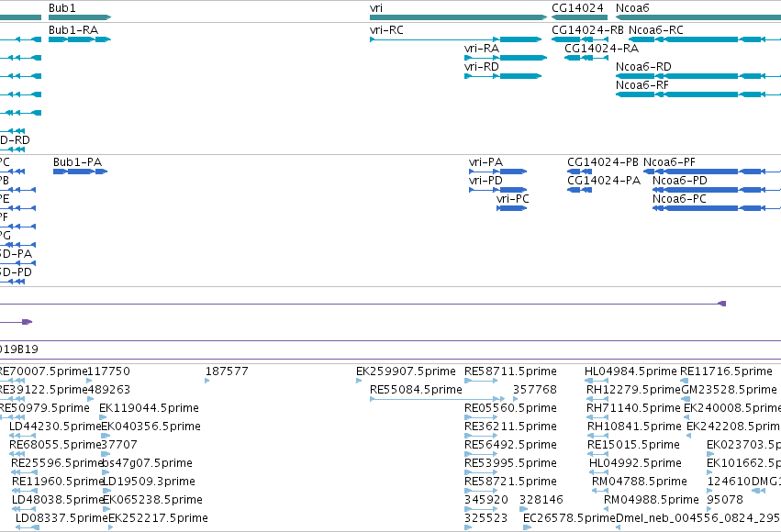Select the RE58711.5prime EST feature
The image size is (781, 532).
[x=481, y=381]
